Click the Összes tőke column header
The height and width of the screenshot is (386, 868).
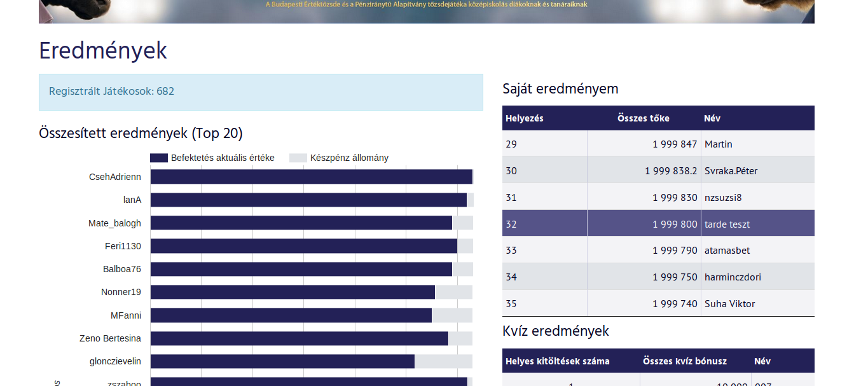pyautogui.click(x=644, y=118)
